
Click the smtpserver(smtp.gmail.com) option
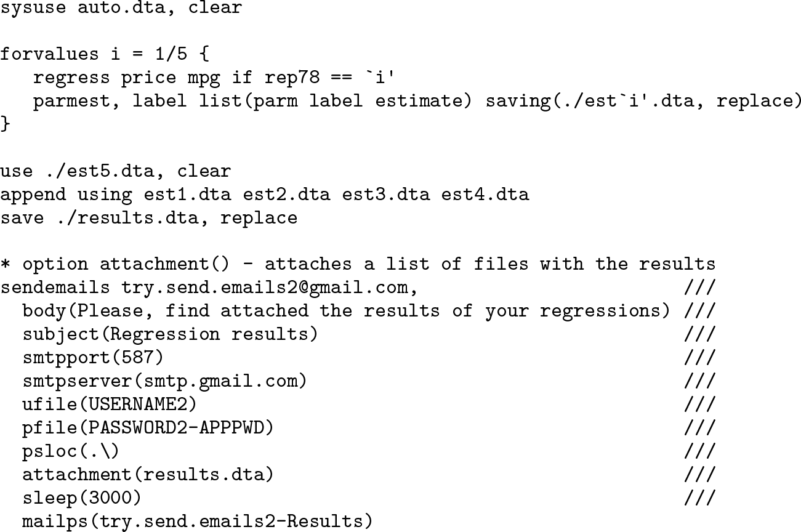click(164, 382)
